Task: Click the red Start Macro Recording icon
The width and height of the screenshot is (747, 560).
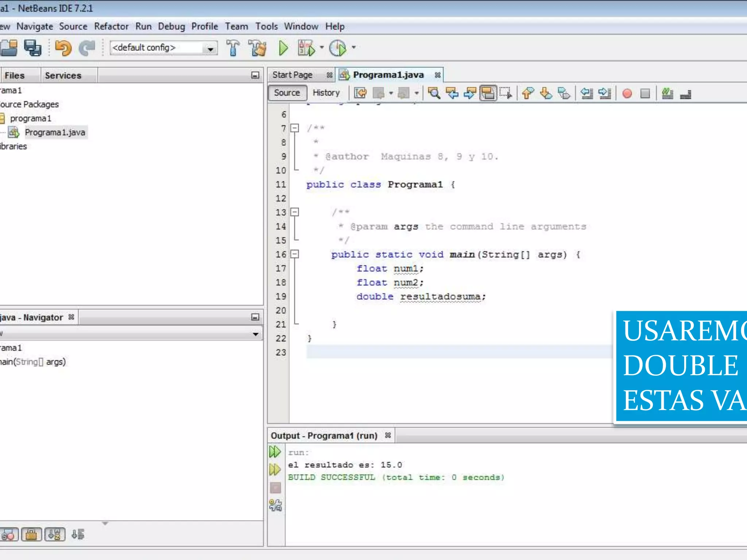Action: [627, 94]
